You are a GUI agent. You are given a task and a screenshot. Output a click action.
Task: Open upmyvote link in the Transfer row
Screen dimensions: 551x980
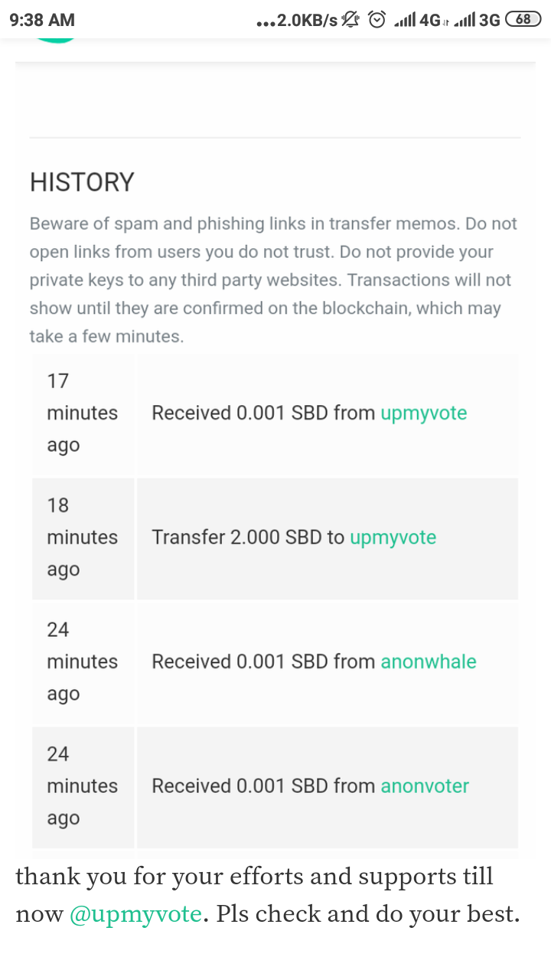[393, 537]
